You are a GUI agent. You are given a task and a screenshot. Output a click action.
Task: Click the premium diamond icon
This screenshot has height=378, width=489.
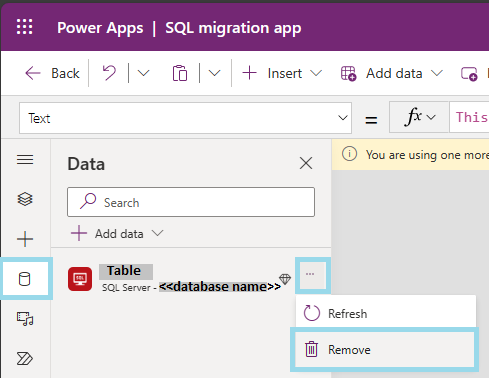point(285,279)
